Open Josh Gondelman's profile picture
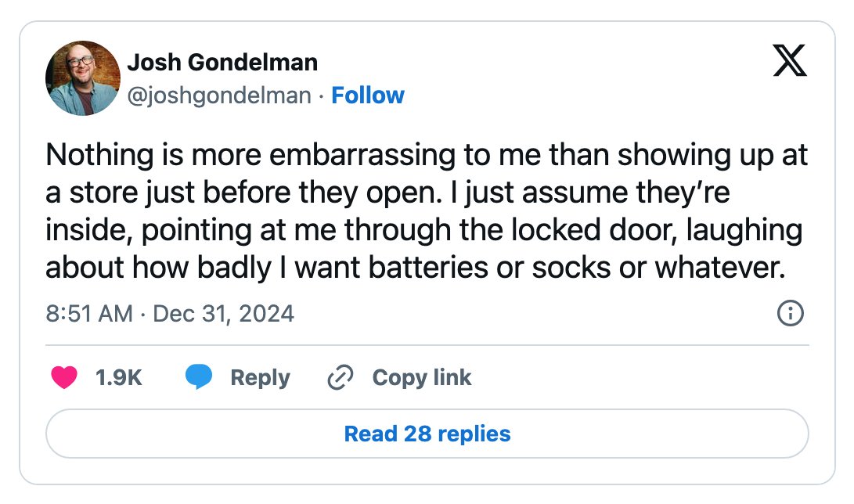Image resolution: width=854 pixels, height=504 pixels. 83,77
